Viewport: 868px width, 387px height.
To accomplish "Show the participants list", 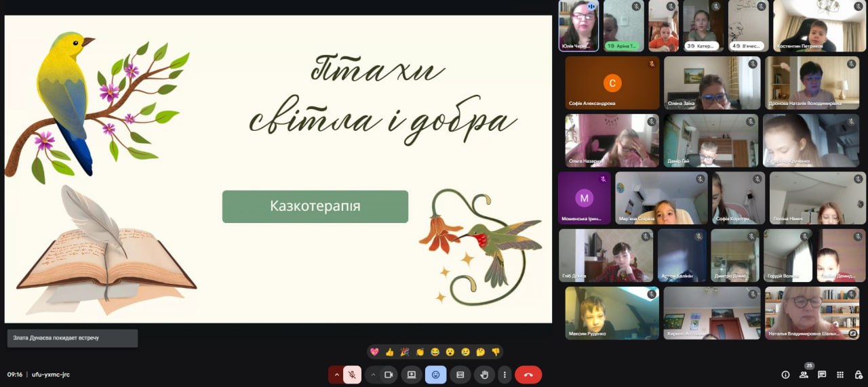I will (804, 374).
